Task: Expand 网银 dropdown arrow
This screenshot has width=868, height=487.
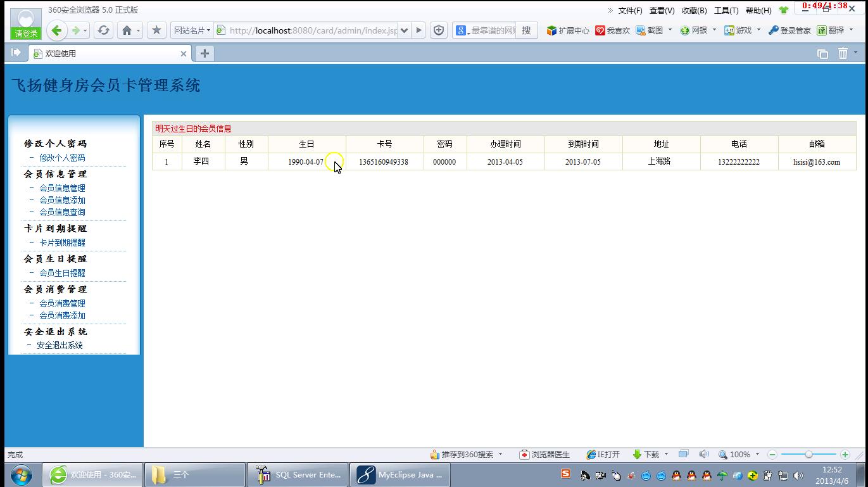Action: coord(714,30)
